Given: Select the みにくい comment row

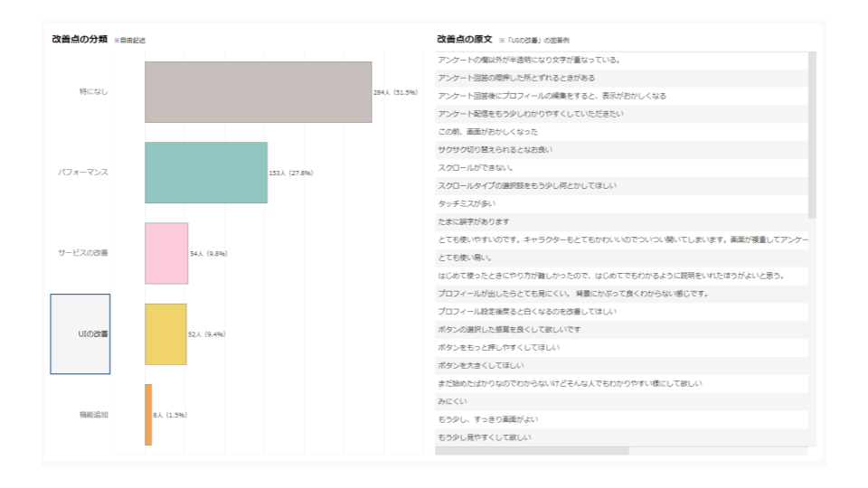Looking at the screenshot, I should click(450, 402).
